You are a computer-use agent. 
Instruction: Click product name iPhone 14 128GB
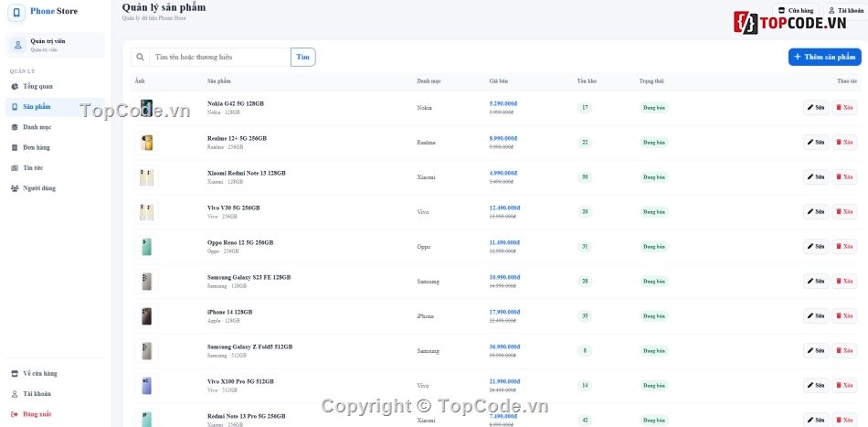coord(229,313)
